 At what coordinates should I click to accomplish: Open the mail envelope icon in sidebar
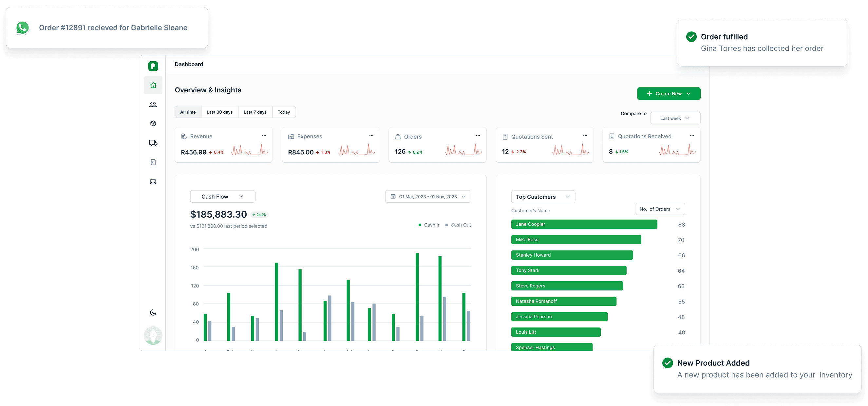coord(153,182)
